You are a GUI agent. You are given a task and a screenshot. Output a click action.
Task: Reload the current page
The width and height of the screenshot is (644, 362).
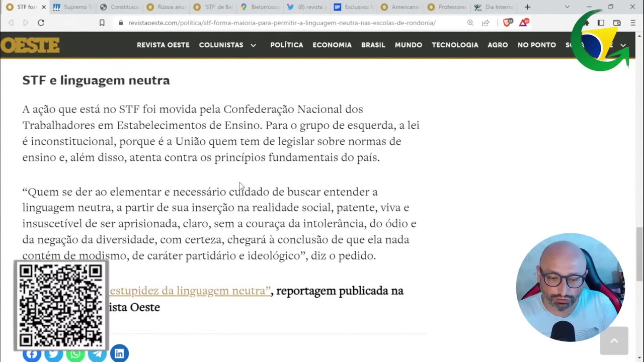(x=41, y=23)
